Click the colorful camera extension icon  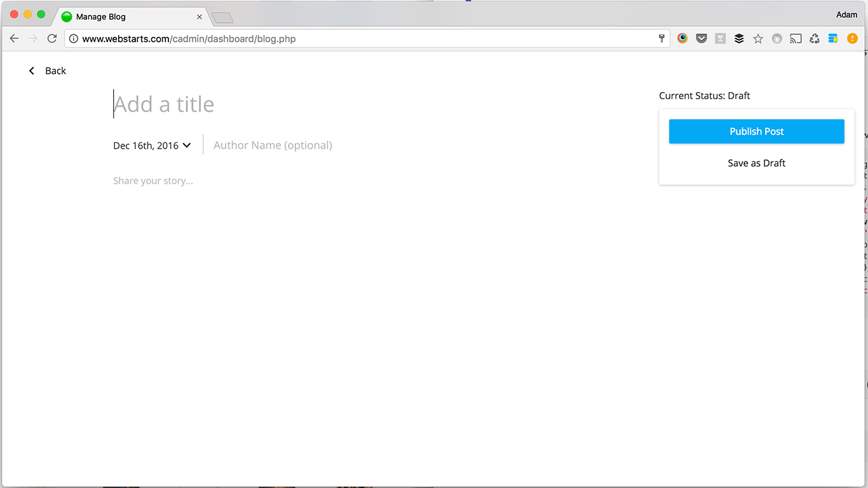point(682,38)
